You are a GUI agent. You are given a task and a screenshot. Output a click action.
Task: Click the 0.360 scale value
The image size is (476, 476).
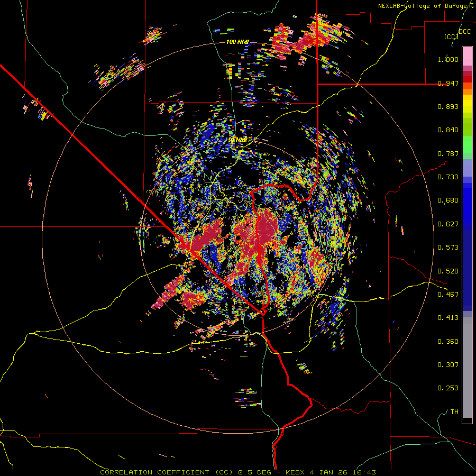[448, 342]
